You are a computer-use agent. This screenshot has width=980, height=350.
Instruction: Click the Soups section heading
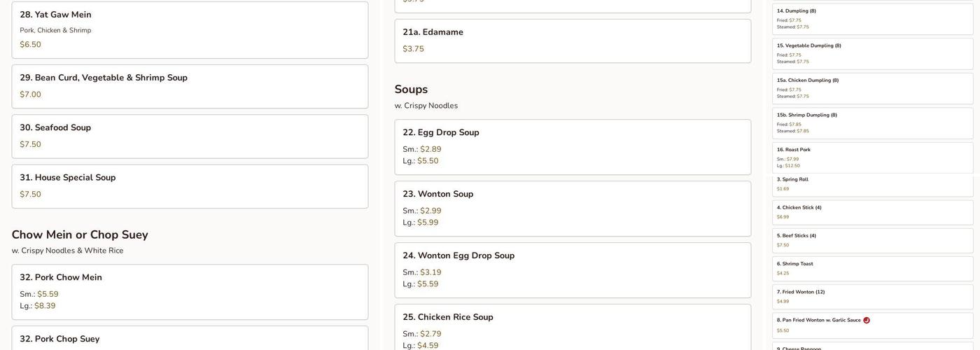point(411,90)
